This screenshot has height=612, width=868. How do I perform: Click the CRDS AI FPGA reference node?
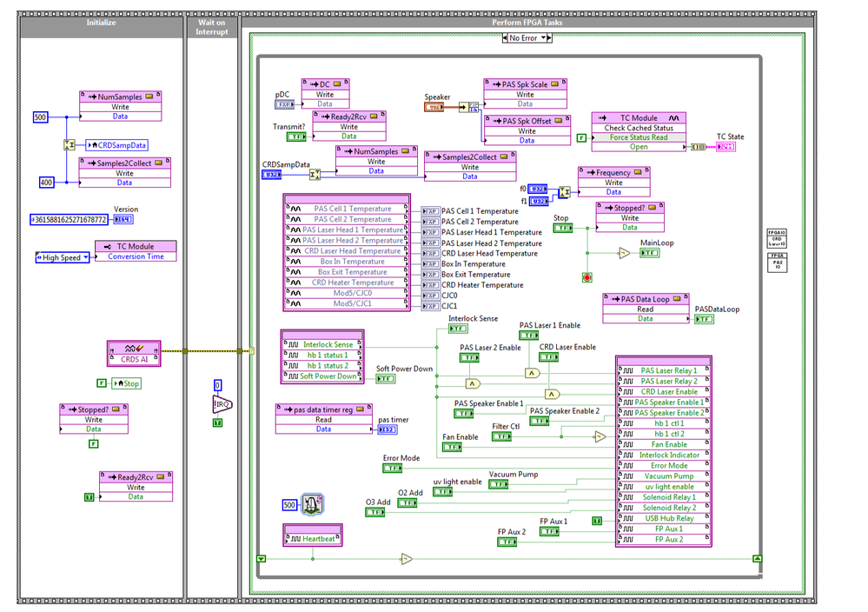pos(134,353)
